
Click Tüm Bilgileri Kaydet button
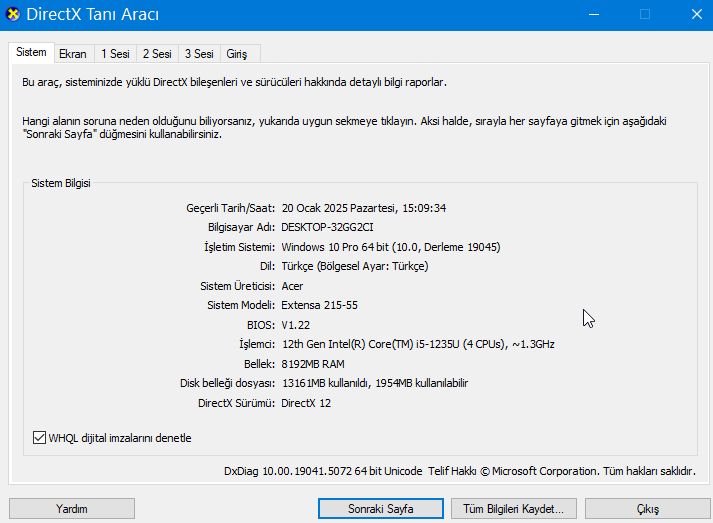click(513, 508)
